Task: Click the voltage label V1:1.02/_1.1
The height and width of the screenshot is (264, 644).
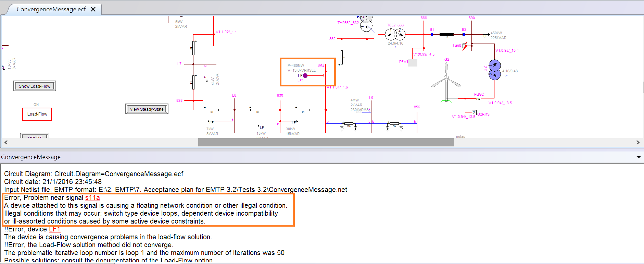Action: click(226, 32)
